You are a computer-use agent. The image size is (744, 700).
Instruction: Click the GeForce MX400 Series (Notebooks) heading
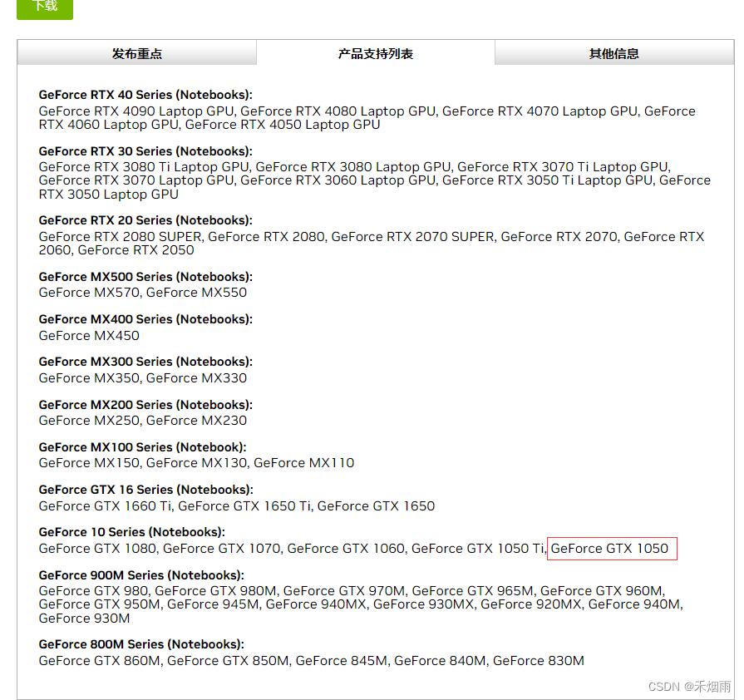(x=145, y=319)
